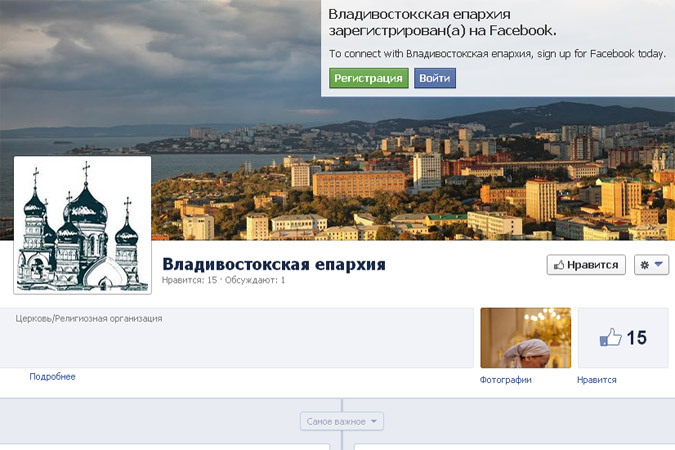Click the Церковь/Религиозная организация category text

pyautogui.click(x=89, y=319)
